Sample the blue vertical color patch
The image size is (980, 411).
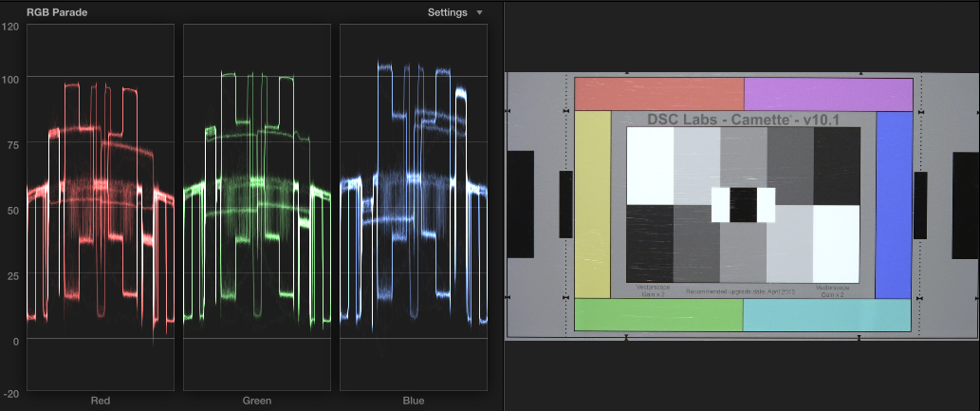pyautogui.click(x=893, y=203)
